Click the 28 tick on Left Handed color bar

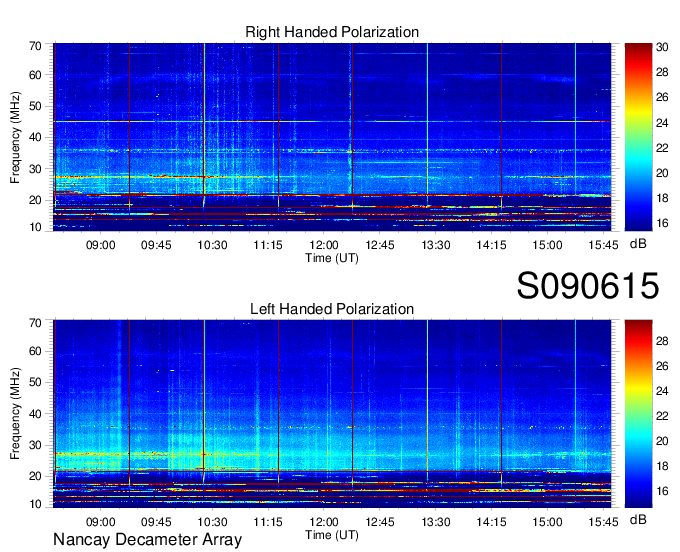[x=662, y=341]
